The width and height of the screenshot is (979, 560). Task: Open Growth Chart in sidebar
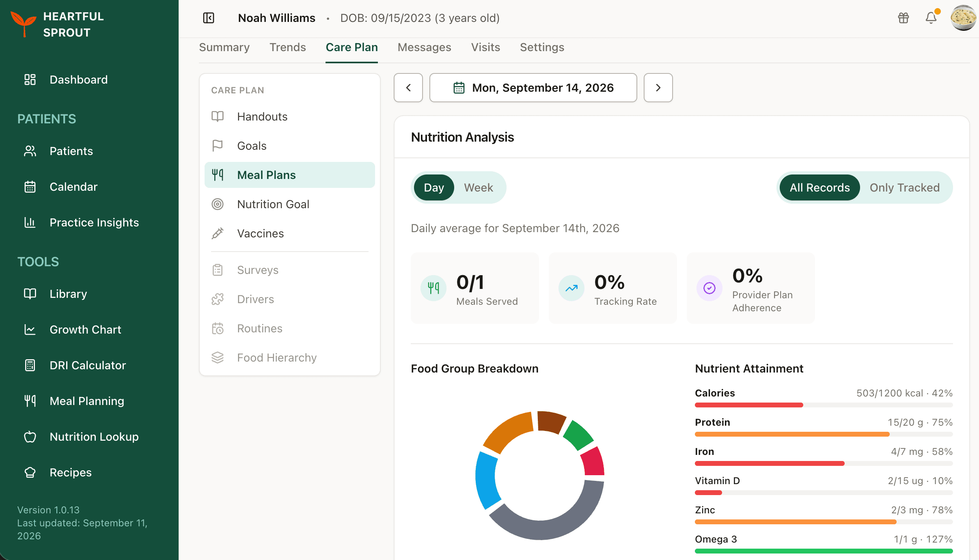pyautogui.click(x=85, y=330)
